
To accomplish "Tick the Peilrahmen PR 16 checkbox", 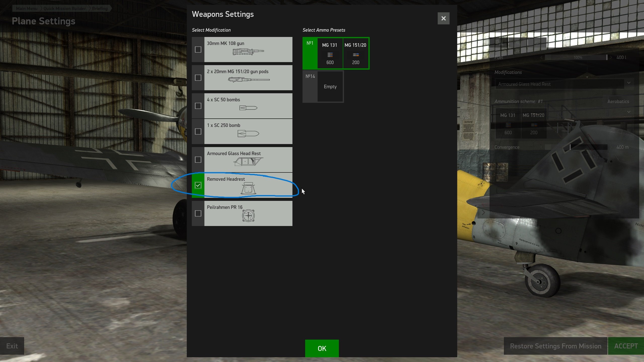I will point(198,213).
